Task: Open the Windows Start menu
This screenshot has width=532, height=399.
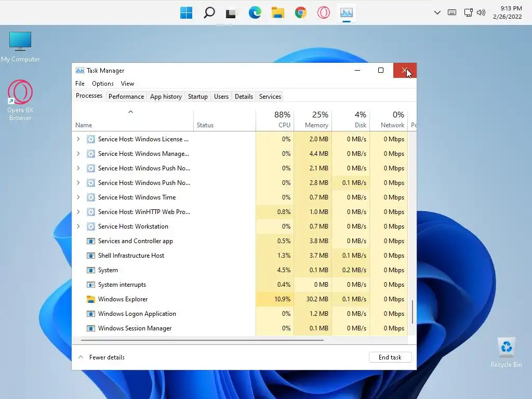Action: pyautogui.click(x=186, y=13)
